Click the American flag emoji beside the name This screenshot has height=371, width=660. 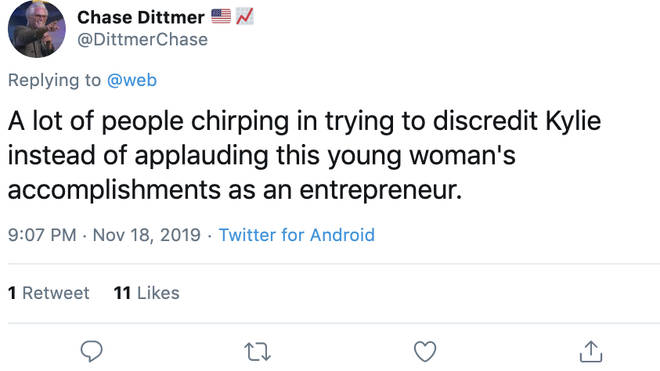[221, 16]
